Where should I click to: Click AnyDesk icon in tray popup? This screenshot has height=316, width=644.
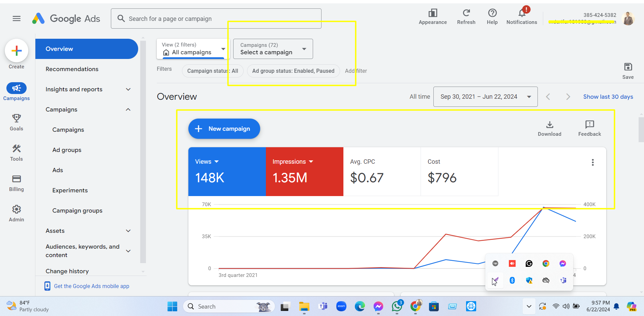tap(512, 263)
